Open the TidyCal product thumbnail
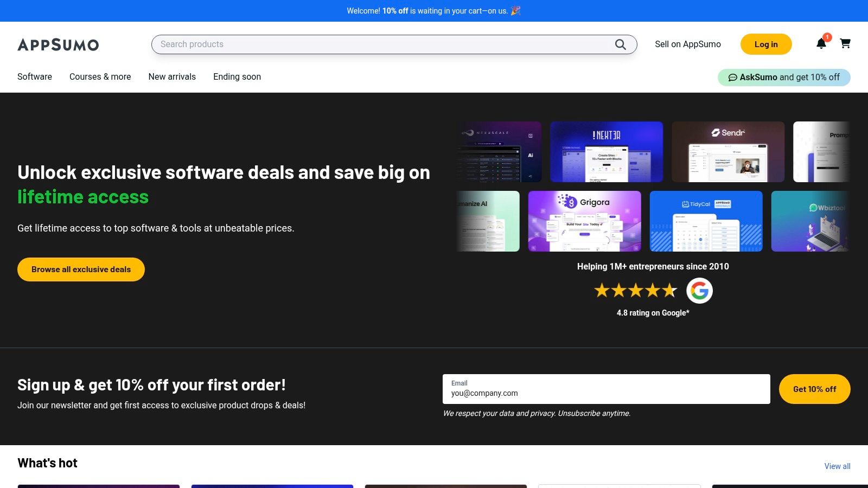 tap(706, 221)
